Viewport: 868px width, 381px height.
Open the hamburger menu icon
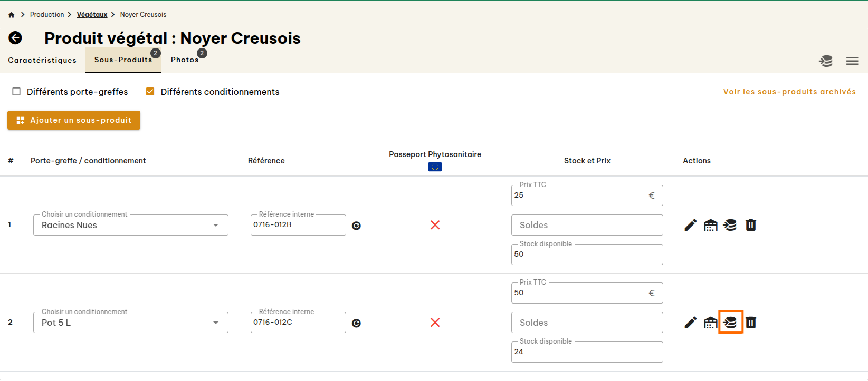852,61
